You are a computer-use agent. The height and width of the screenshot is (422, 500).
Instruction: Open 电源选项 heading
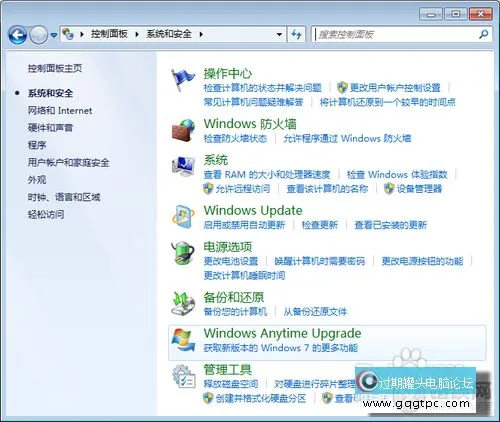[228, 247]
